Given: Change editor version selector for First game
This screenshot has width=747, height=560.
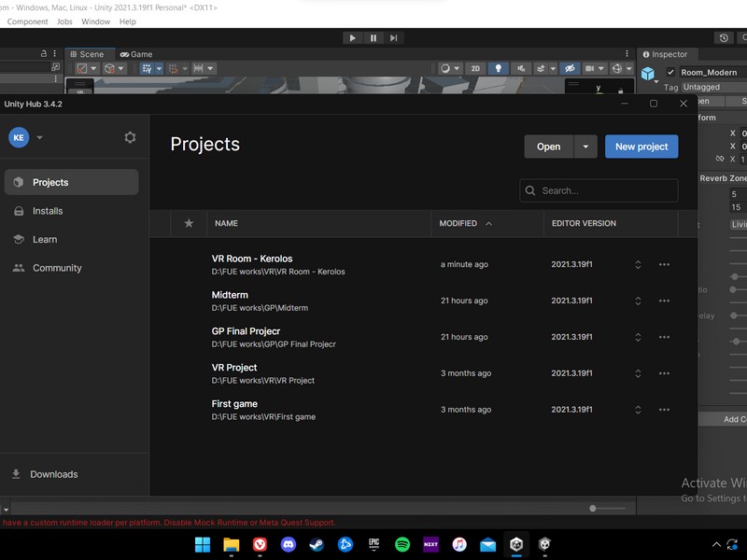Looking at the screenshot, I should [638, 410].
